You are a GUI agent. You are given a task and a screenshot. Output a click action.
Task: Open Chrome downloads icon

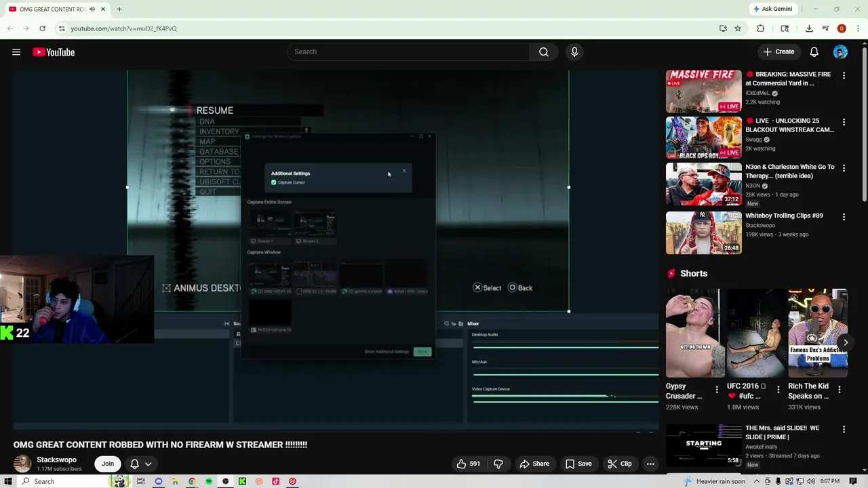click(x=809, y=28)
